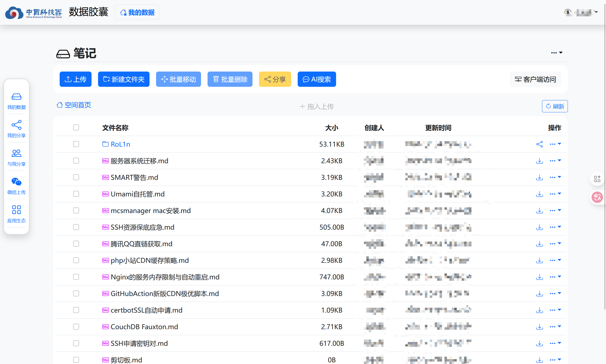Image resolution: width=606 pixels, height=364 pixels.
Task: Download Umami自托管.md file
Action: click(x=540, y=194)
